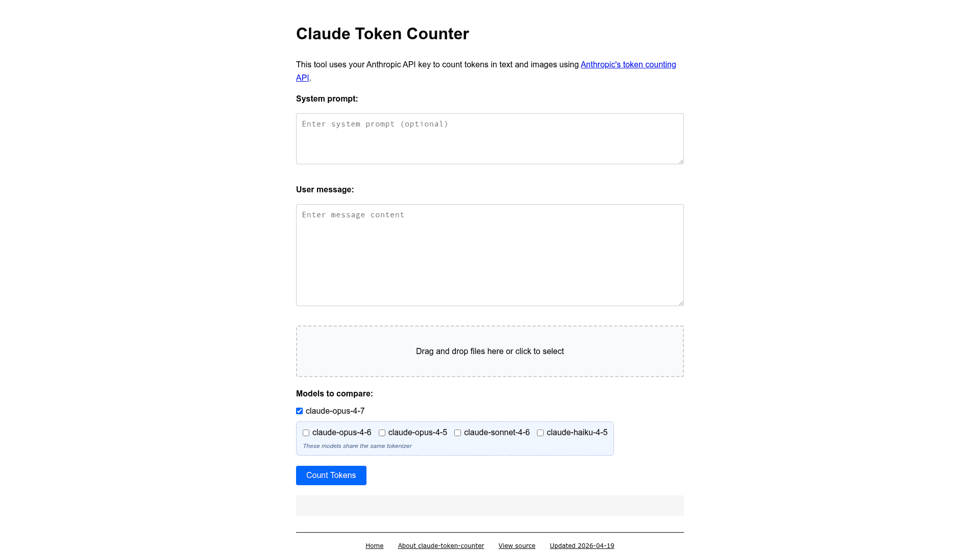980x551 pixels.
Task: Enable the claude-opus-4-5 checkbox
Action: [382, 433]
